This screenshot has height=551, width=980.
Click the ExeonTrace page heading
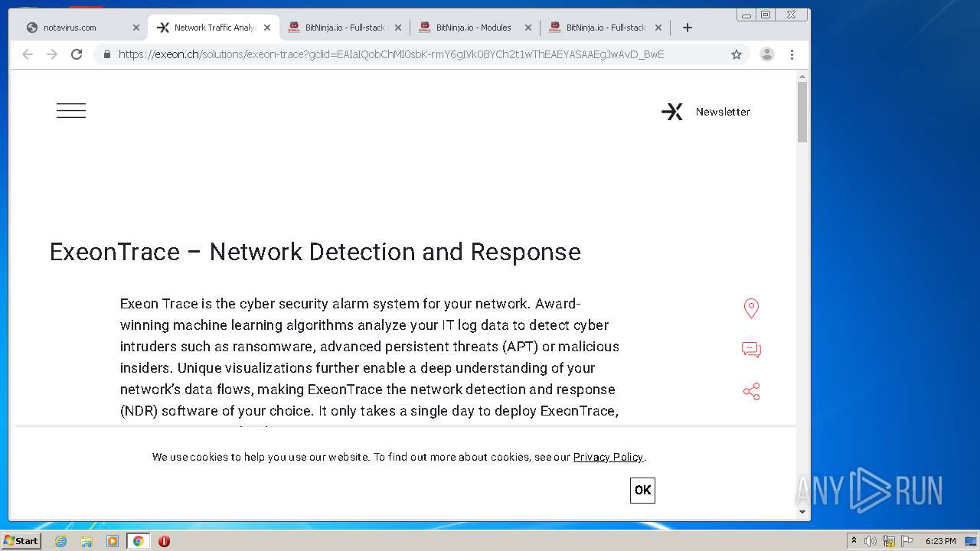tap(315, 252)
